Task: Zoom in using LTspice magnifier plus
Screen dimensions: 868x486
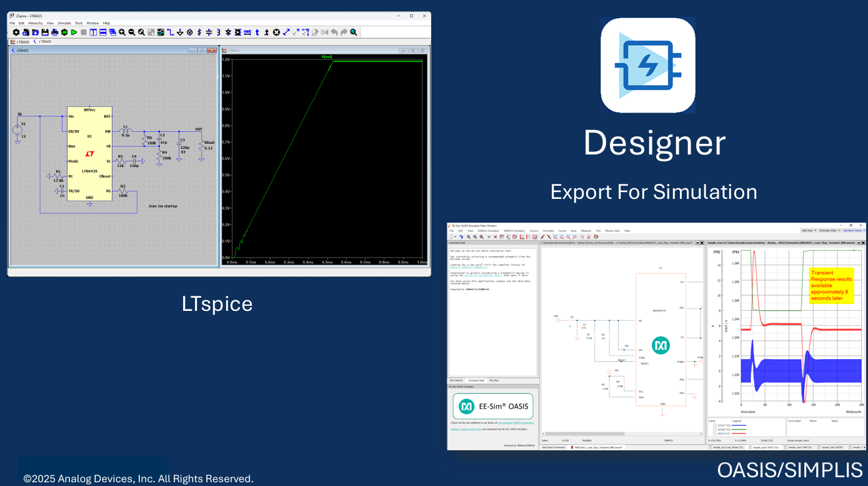Action: tap(122, 32)
